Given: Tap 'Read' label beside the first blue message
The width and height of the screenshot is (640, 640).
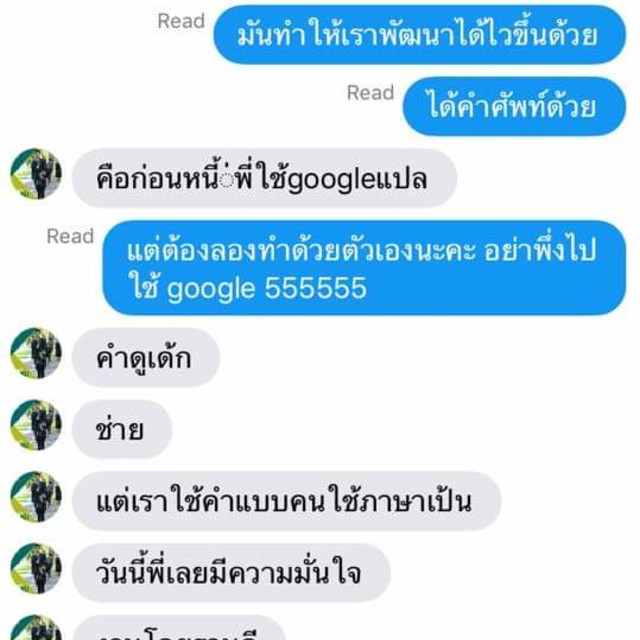Looking at the screenshot, I should 181,21.
